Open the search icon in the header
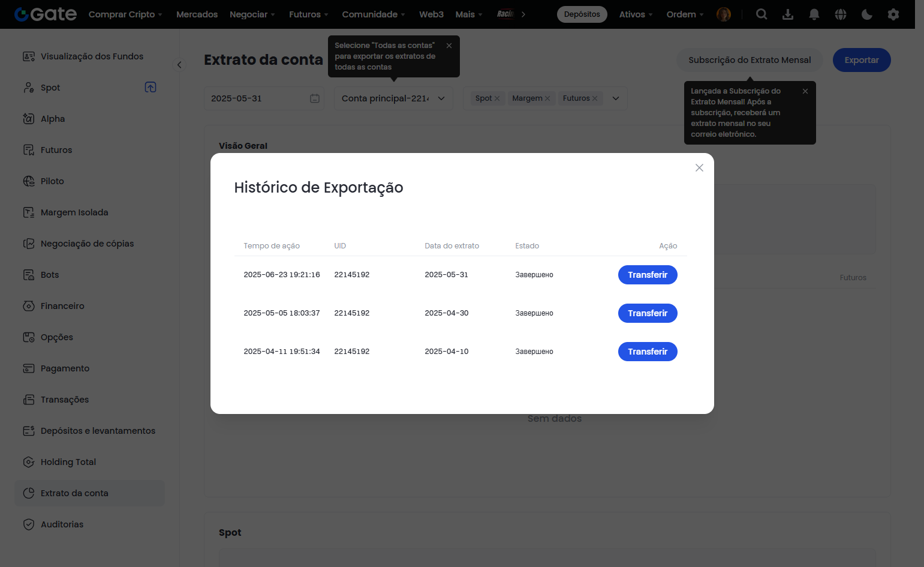 762,14
